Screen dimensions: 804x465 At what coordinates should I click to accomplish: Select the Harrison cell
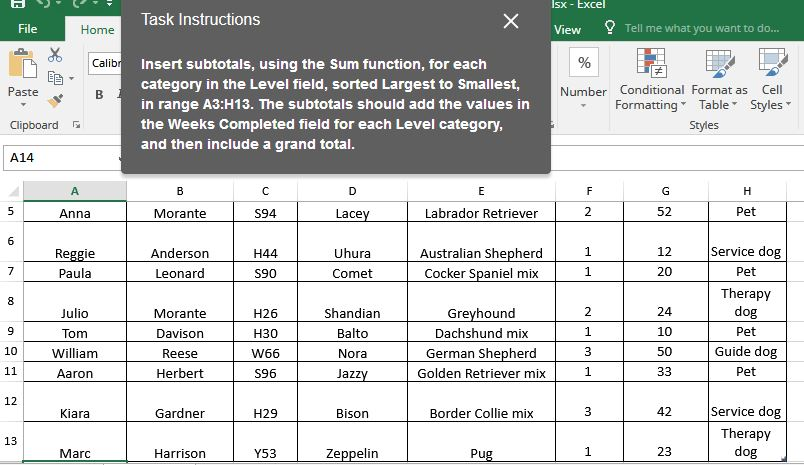180,441
